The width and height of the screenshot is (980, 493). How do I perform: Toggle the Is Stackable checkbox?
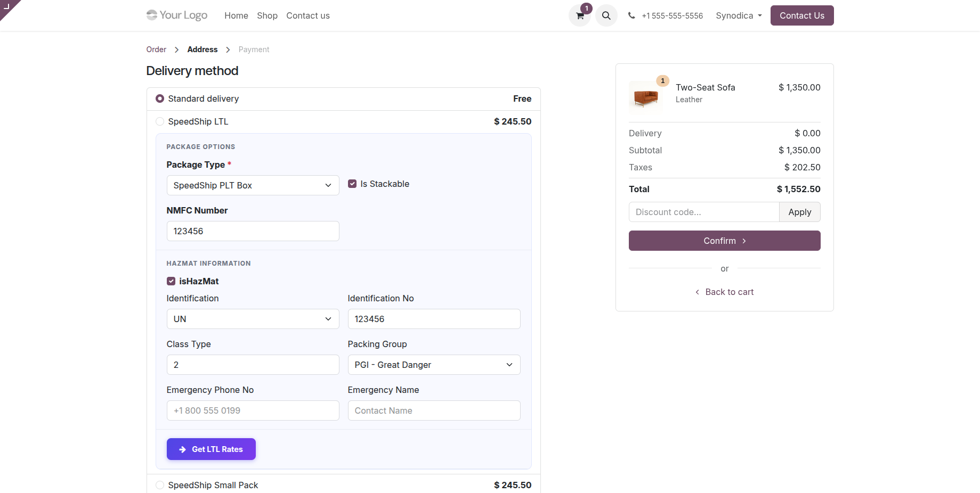click(352, 184)
